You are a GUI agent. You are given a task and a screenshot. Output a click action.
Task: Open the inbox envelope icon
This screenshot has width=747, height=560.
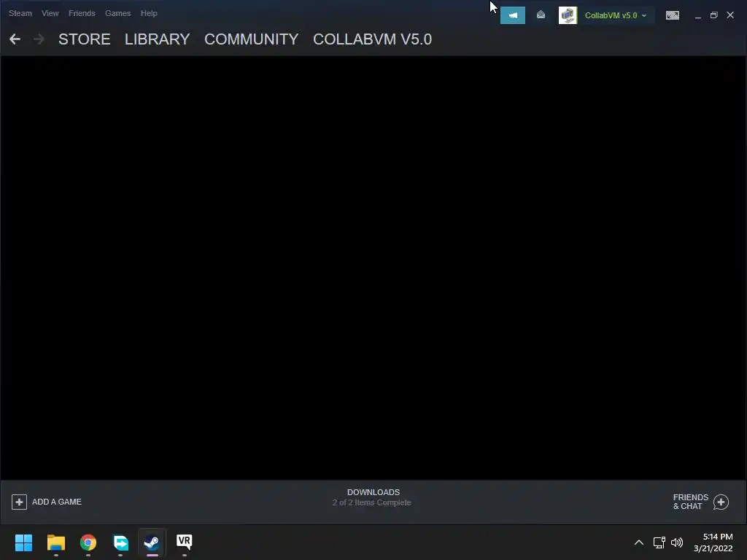[541, 15]
